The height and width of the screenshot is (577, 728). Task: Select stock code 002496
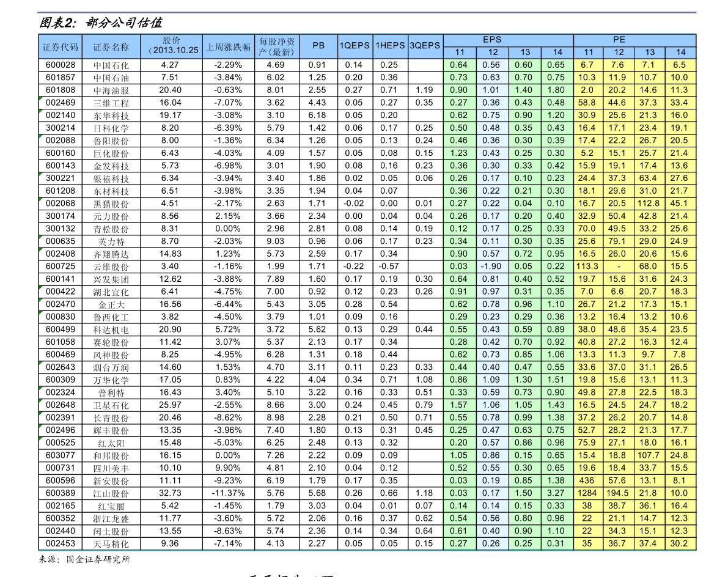61,430
